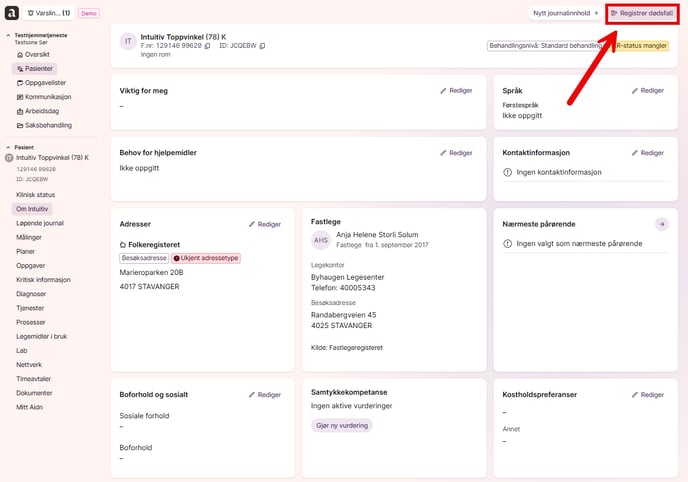Edit the Kontaktinformasjon card
The width and height of the screenshot is (688, 482).
(647, 153)
